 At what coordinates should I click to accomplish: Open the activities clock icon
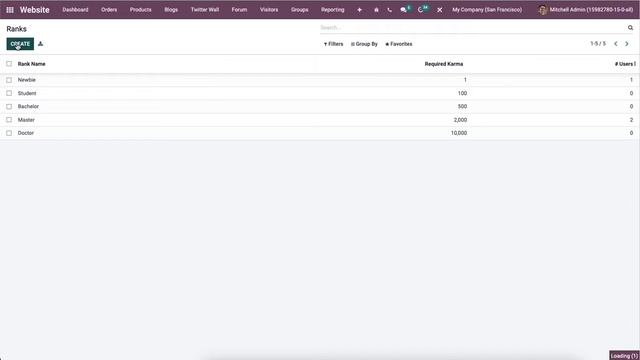point(420,10)
